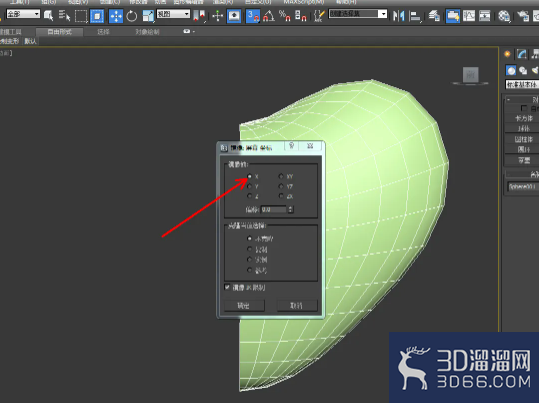Switch to the Object Paint (对象绘制) ribbon tab

pyautogui.click(x=147, y=32)
